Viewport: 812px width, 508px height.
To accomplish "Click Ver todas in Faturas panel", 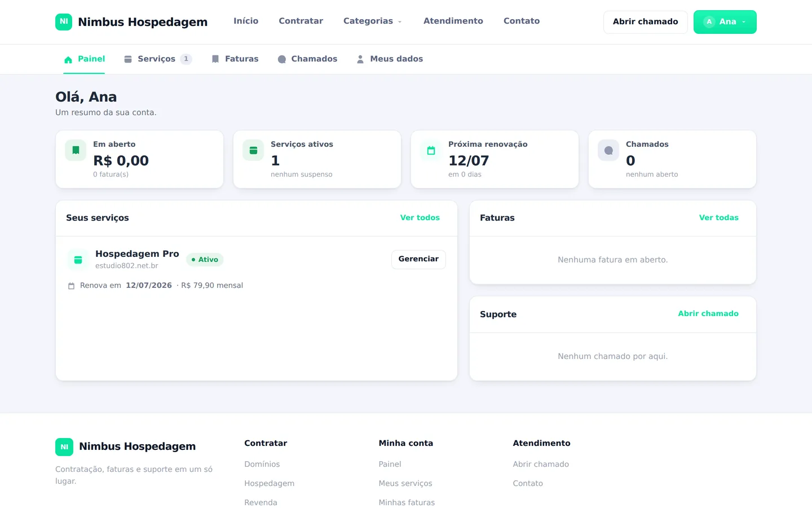I will coord(719,218).
